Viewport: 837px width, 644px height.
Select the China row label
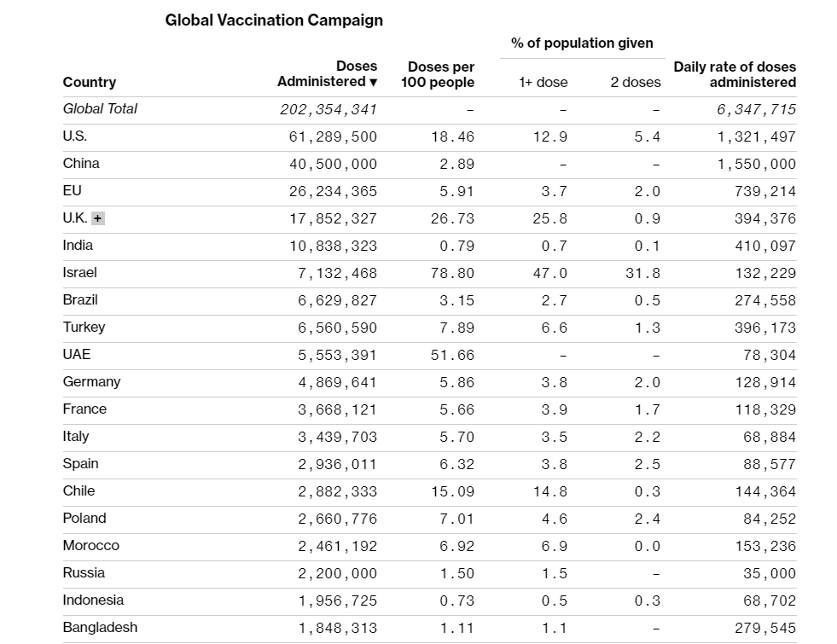pos(81,164)
